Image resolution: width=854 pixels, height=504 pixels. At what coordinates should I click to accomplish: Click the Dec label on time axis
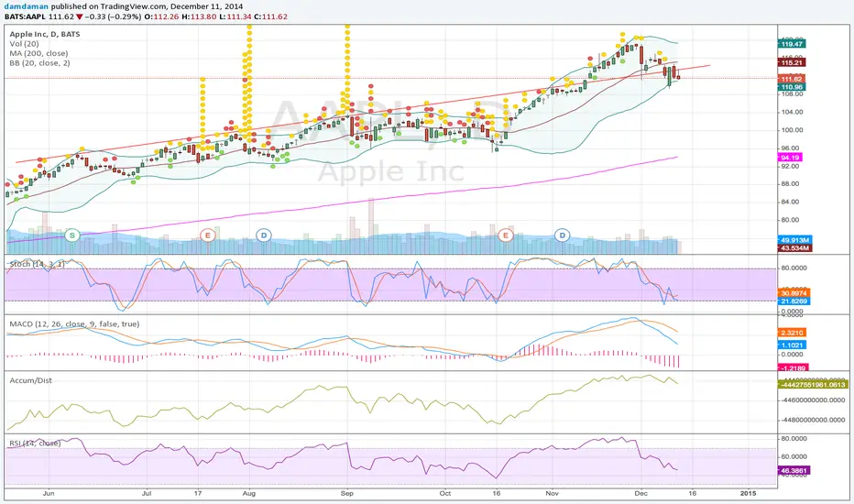641,493
